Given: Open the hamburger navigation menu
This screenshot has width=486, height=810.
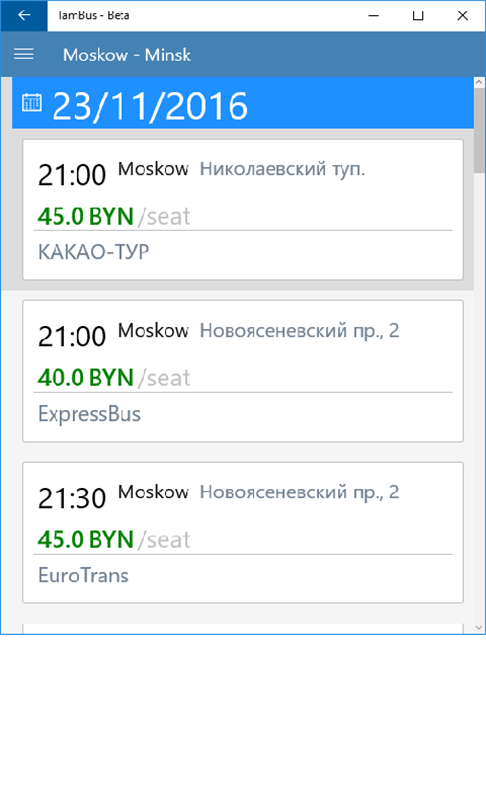Looking at the screenshot, I should pyautogui.click(x=24, y=54).
